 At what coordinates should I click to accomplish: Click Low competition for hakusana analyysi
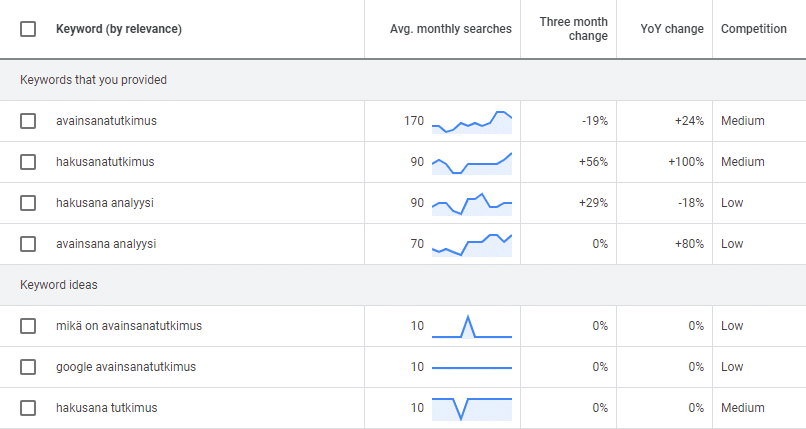732,203
